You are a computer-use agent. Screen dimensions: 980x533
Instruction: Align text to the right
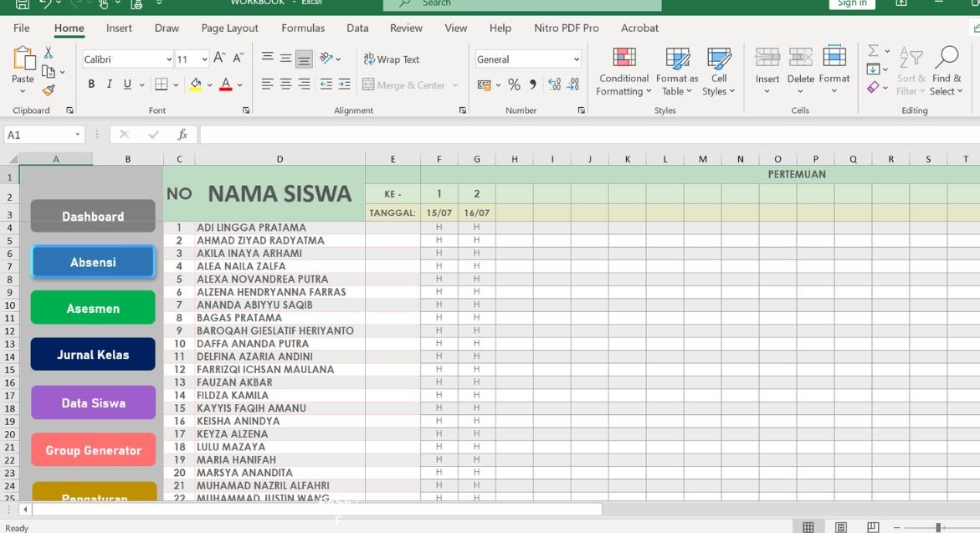305,85
